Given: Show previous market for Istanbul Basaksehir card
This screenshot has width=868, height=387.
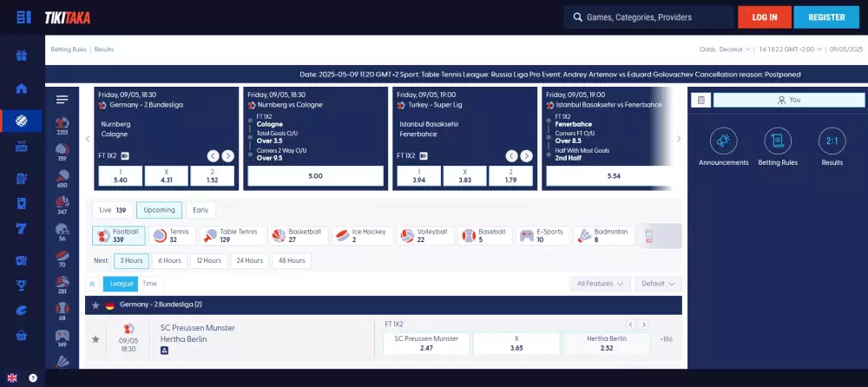Looking at the screenshot, I should [x=511, y=156].
